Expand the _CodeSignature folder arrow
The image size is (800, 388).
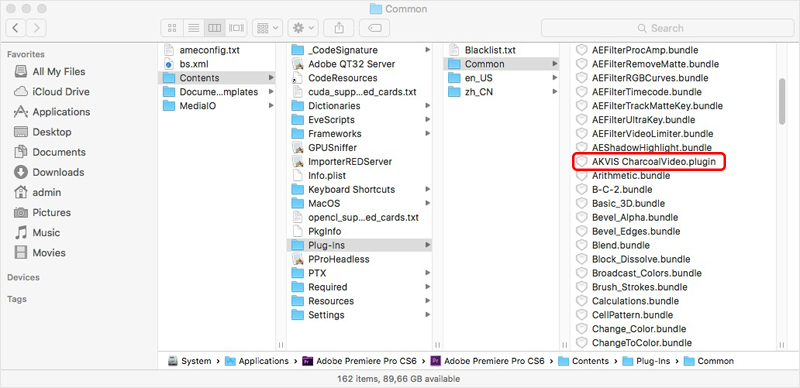(427, 50)
